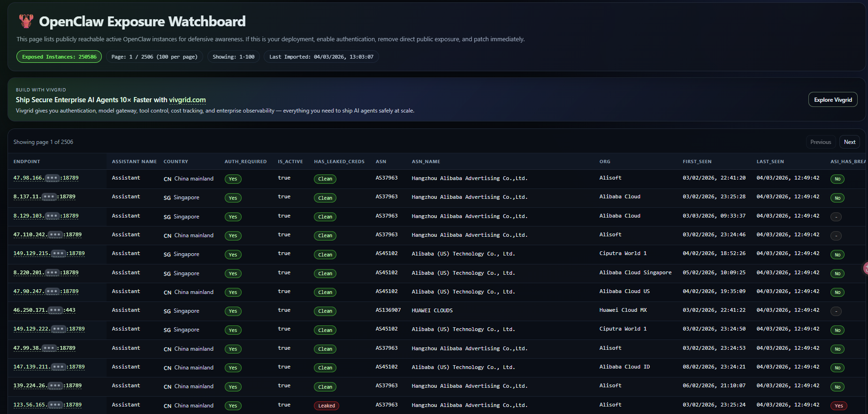Click Ciputra World 1 in 149.129.222 row
This screenshot has width=868, height=414.
[623, 329]
